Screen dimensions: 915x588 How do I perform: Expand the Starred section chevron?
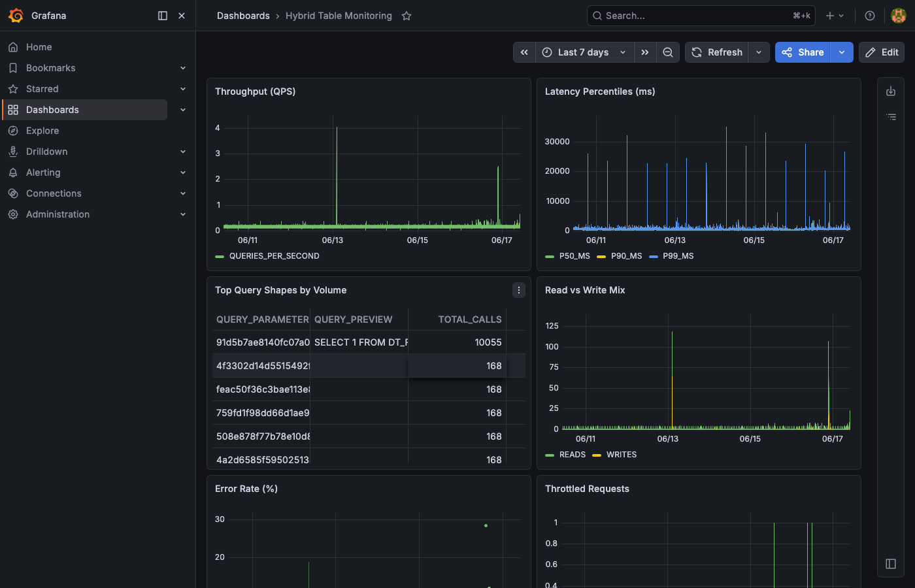pyautogui.click(x=183, y=89)
